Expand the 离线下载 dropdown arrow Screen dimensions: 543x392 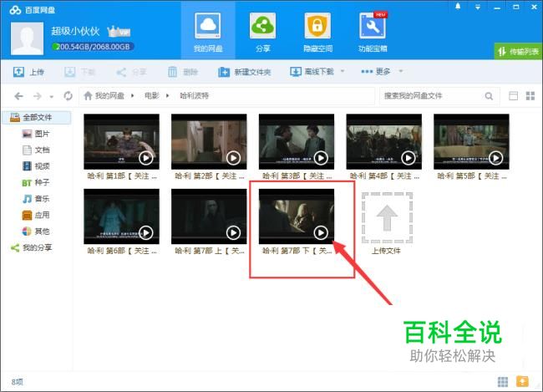[343, 71]
